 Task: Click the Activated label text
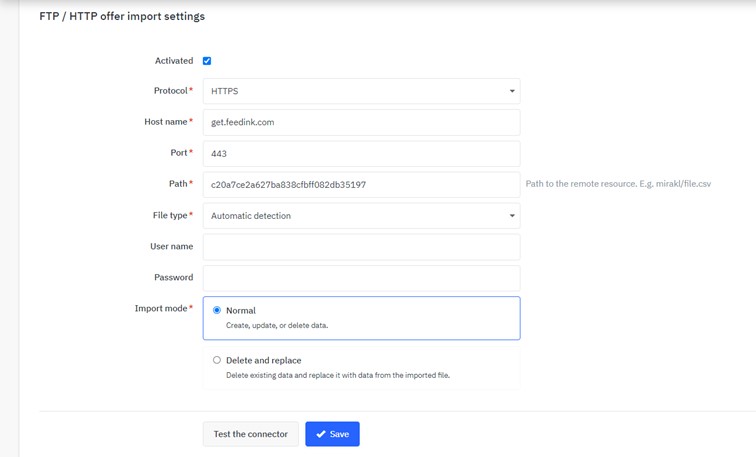pos(174,61)
